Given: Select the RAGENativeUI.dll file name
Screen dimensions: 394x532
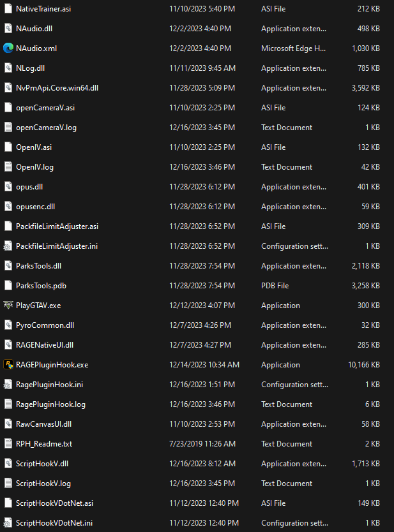Looking at the screenshot, I should coord(45,345).
